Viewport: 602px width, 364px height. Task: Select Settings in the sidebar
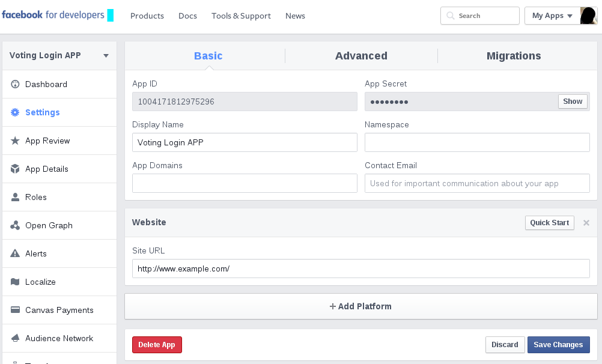click(59, 112)
